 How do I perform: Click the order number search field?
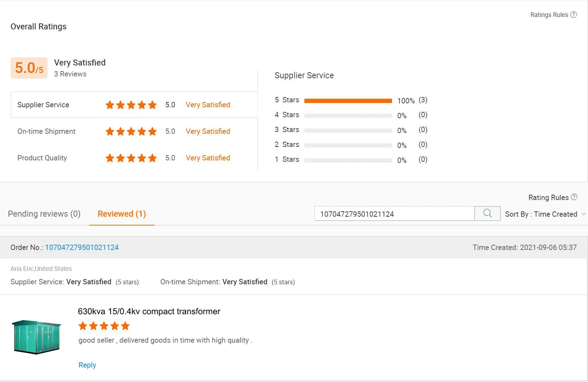pyautogui.click(x=394, y=214)
